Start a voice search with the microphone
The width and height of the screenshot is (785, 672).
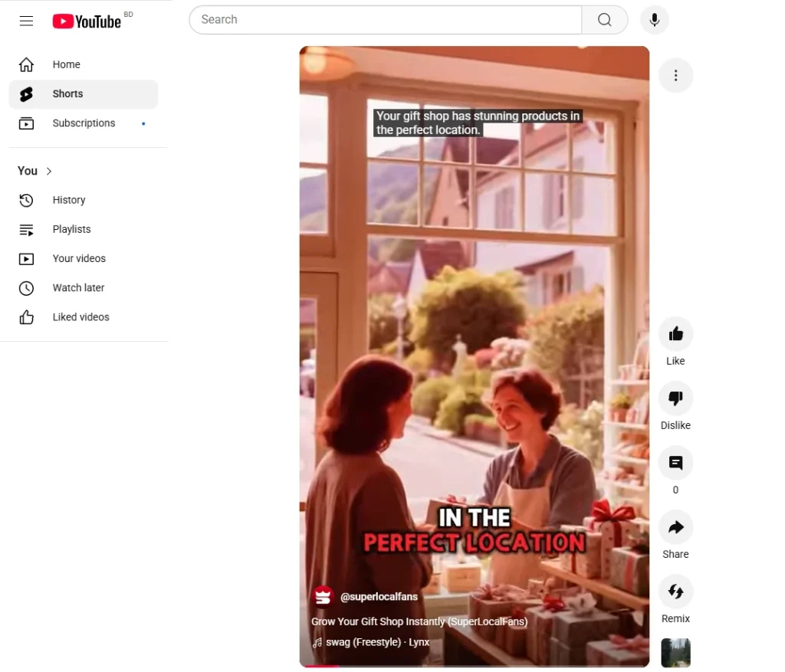pos(654,19)
